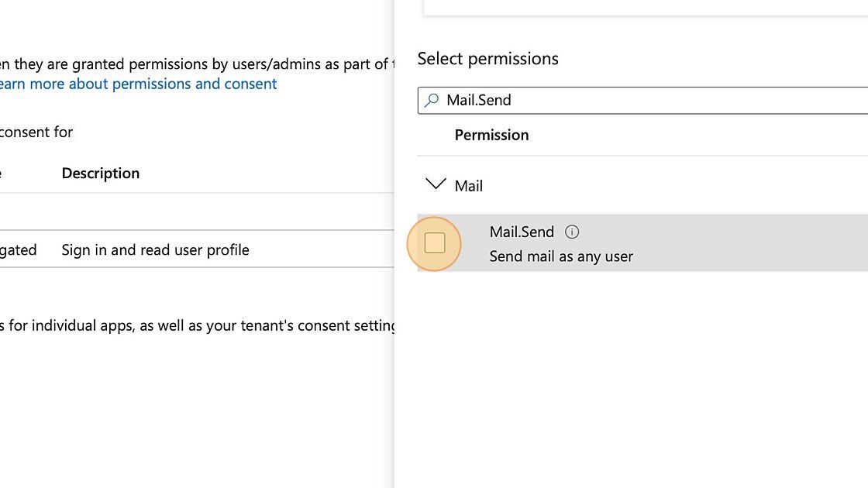Click the Mail group label
Screen dimensions: 868x488
coord(468,186)
